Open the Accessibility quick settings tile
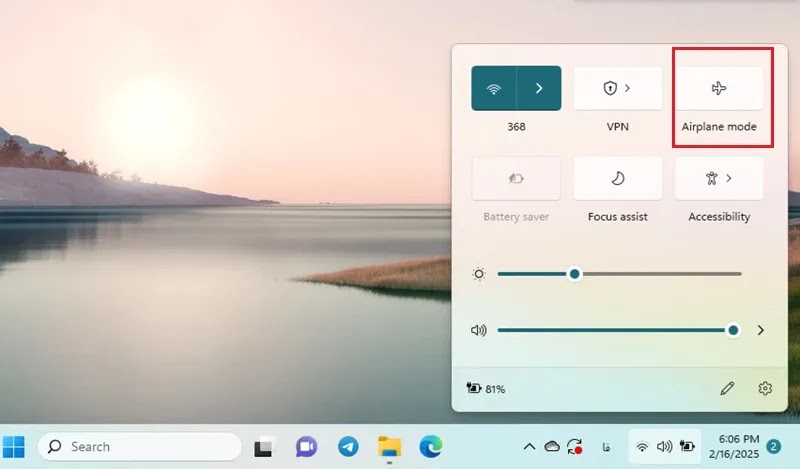Viewport: 800px width, 469px height. click(x=719, y=178)
